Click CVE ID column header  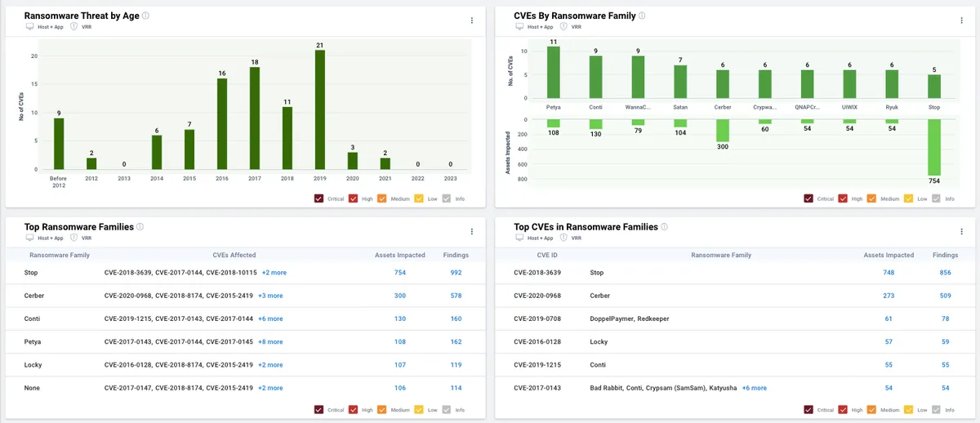[x=547, y=255]
